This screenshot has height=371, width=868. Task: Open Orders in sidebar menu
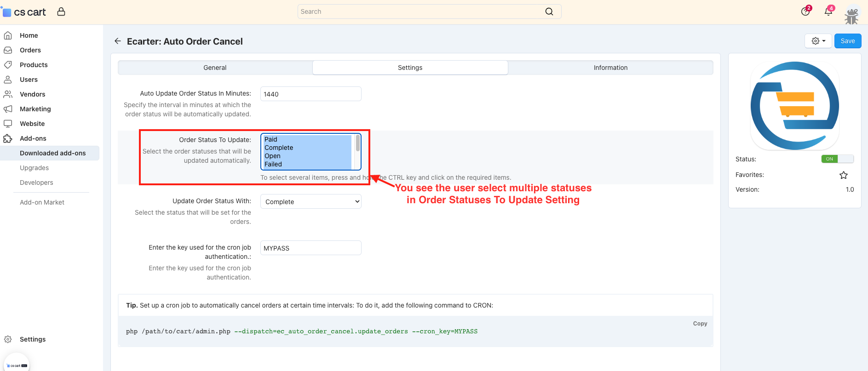point(30,50)
